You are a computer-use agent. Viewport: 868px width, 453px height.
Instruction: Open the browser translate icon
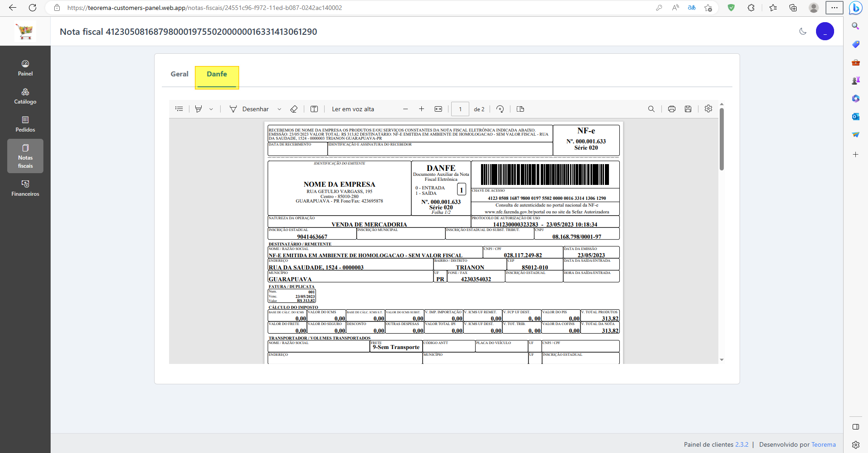click(692, 8)
